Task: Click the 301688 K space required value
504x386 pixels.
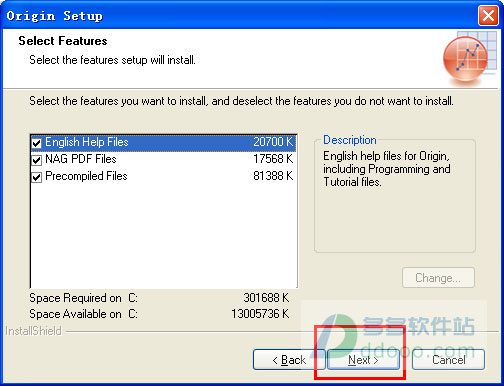Action: pos(266,298)
